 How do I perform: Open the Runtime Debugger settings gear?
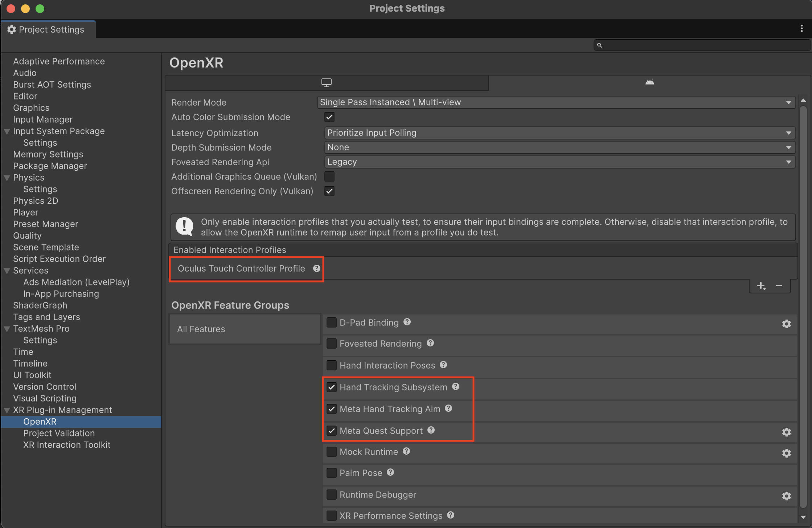(x=787, y=496)
